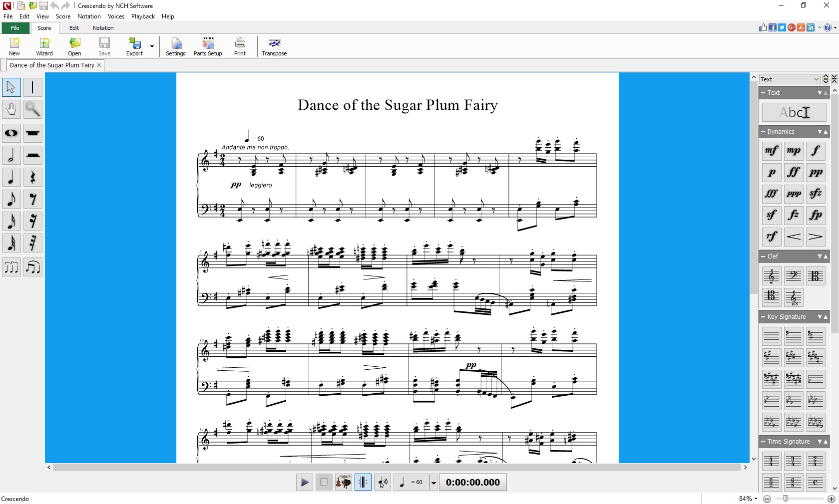Open the Transpose tool
This screenshot has width=839, height=504.
[x=274, y=46]
